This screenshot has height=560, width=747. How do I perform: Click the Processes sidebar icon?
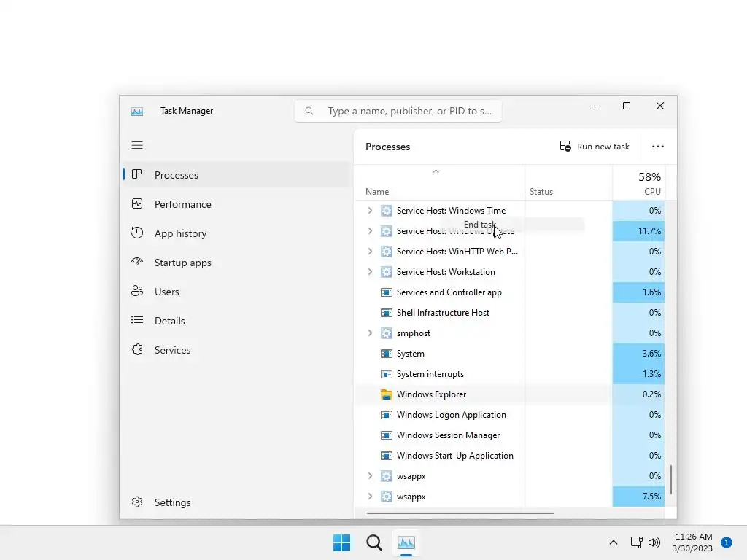pyautogui.click(x=136, y=174)
